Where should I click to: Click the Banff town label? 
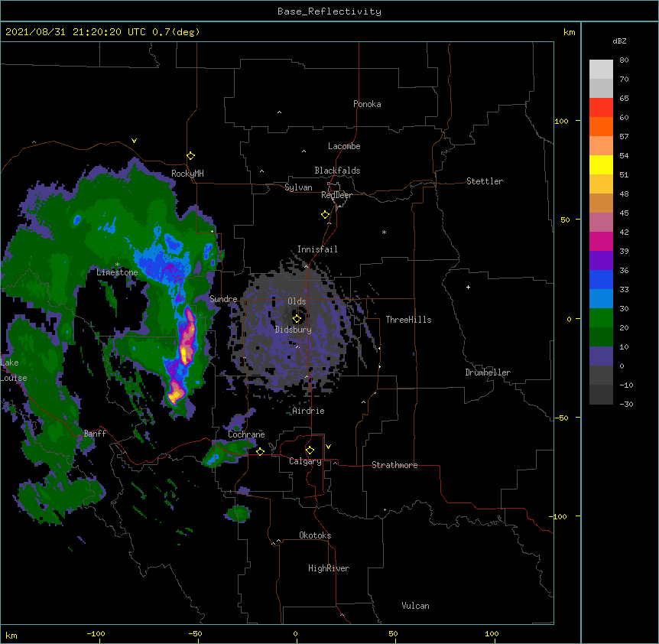[95, 434]
